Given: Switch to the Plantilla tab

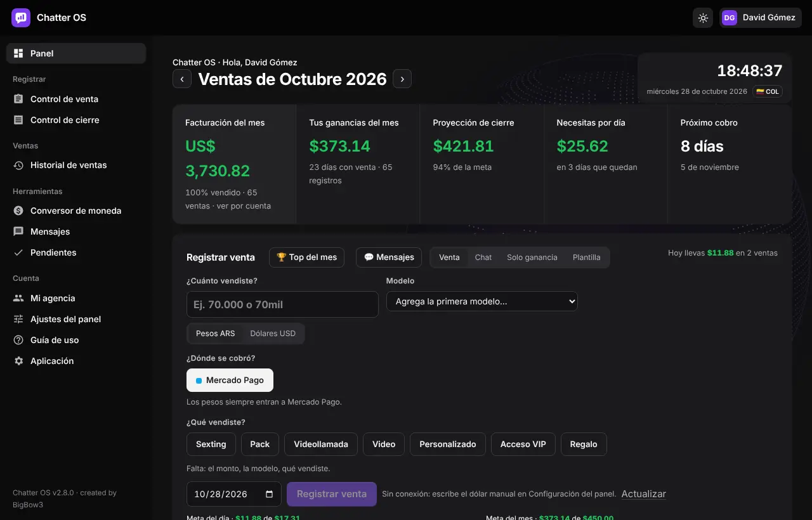Looking at the screenshot, I should point(587,257).
